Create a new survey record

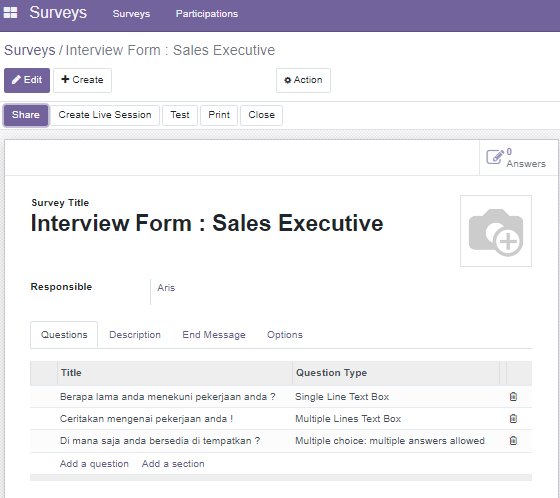click(82, 80)
